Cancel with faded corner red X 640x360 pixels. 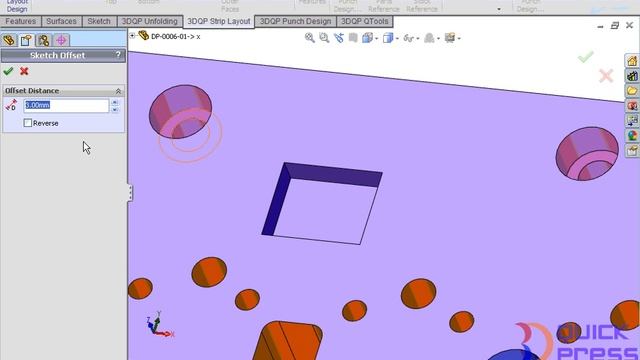click(606, 76)
